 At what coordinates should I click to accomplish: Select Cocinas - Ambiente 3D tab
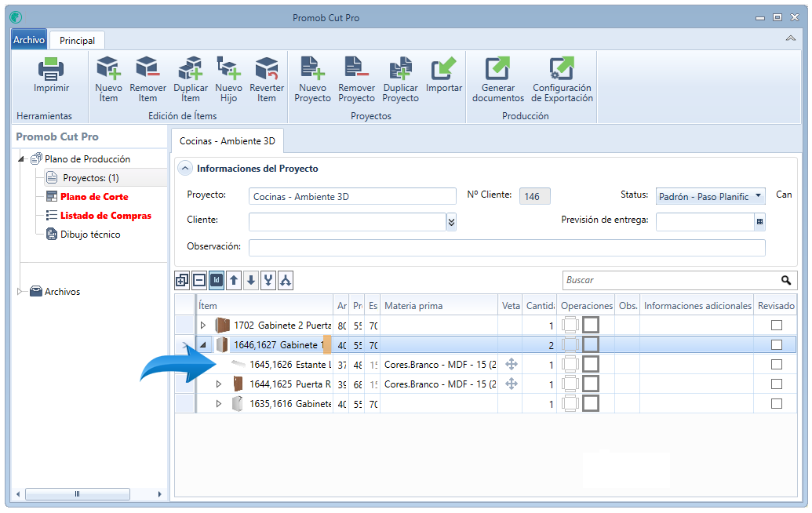228,141
